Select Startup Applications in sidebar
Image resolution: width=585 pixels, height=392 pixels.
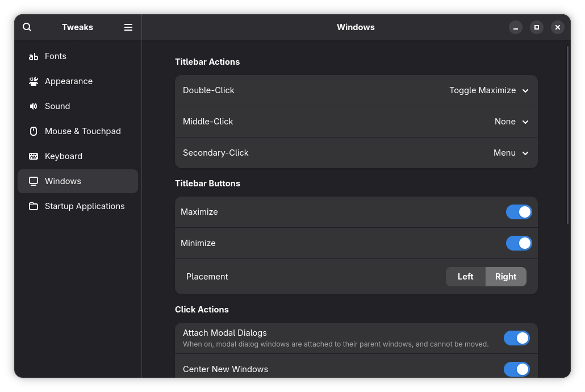[78, 206]
